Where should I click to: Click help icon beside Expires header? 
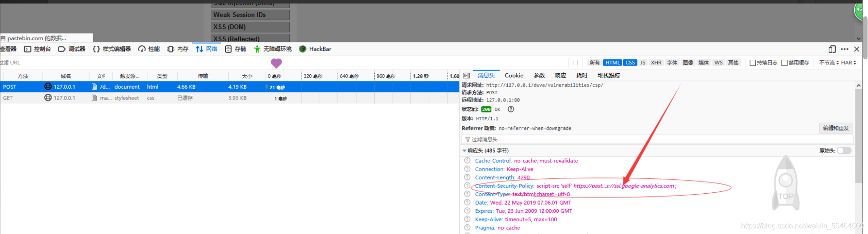[467, 210]
